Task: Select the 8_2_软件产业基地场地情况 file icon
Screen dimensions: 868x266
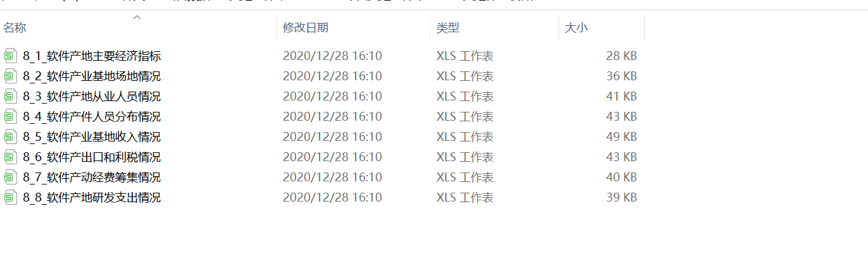Action: tap(9, 76)
